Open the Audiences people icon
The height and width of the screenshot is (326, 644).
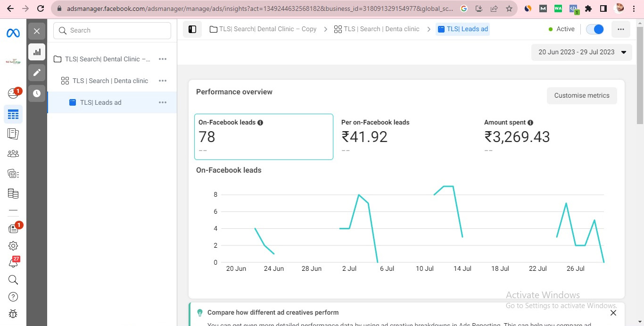13,153
